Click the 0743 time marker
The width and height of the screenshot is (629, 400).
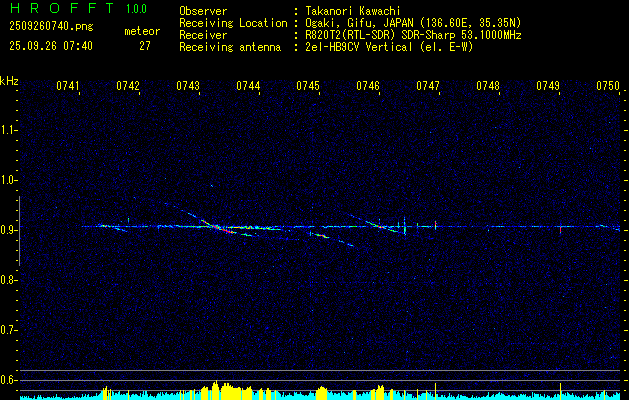tap(188, 86)
